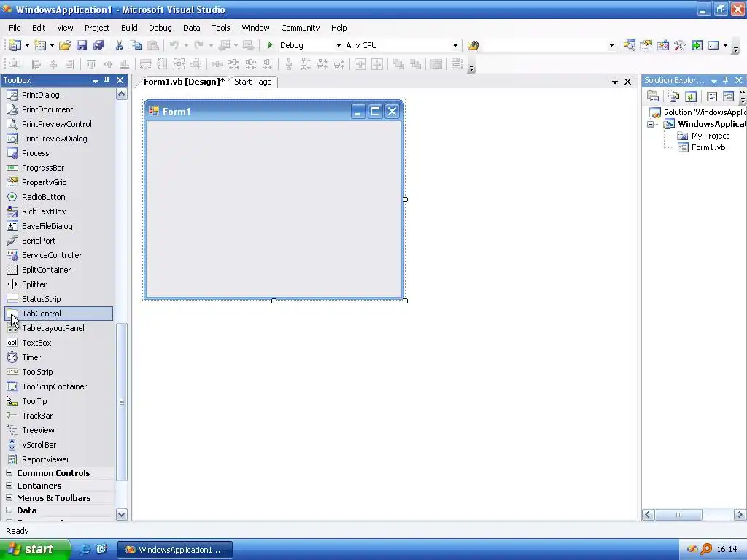Image resolution: width=747 pixels, height=560 pixels.
Task: Open the Command Window toolbar icon
Action: point(713,45)
